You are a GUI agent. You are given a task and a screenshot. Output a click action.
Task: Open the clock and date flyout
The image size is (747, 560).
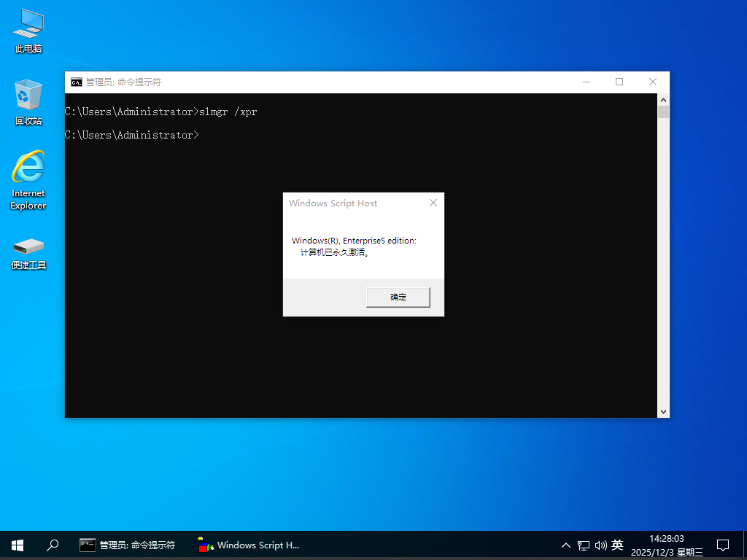coord(667,545)
